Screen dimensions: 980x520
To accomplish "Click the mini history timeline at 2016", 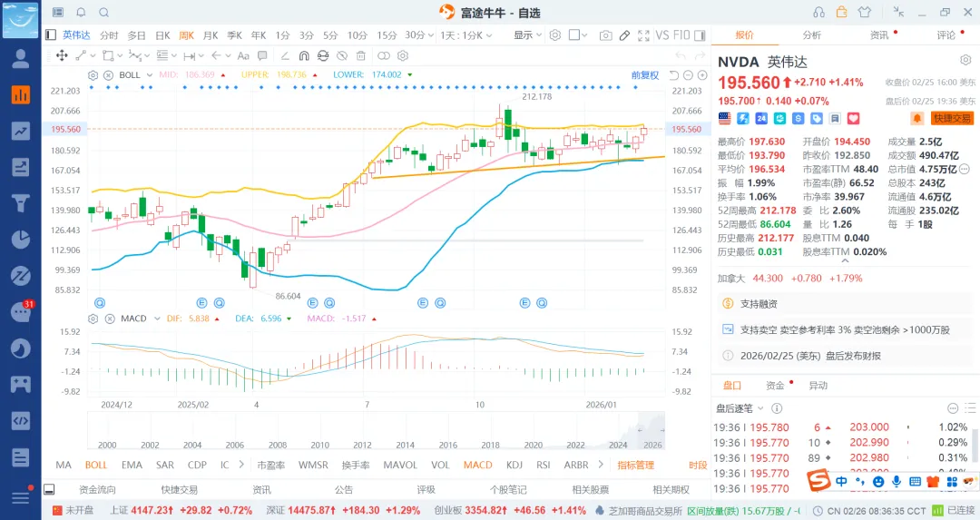I will pyautogui.click(x=447, y=445).
